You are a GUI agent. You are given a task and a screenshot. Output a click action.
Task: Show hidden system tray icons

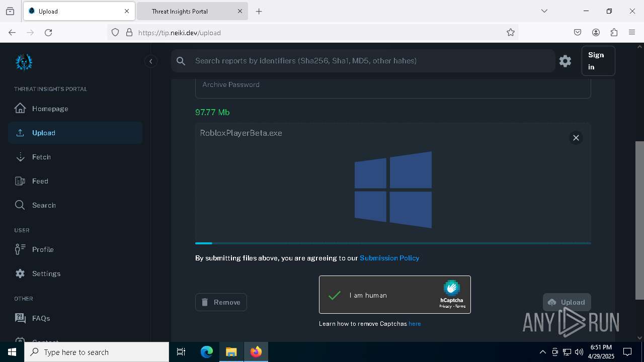tap(542, 352)
